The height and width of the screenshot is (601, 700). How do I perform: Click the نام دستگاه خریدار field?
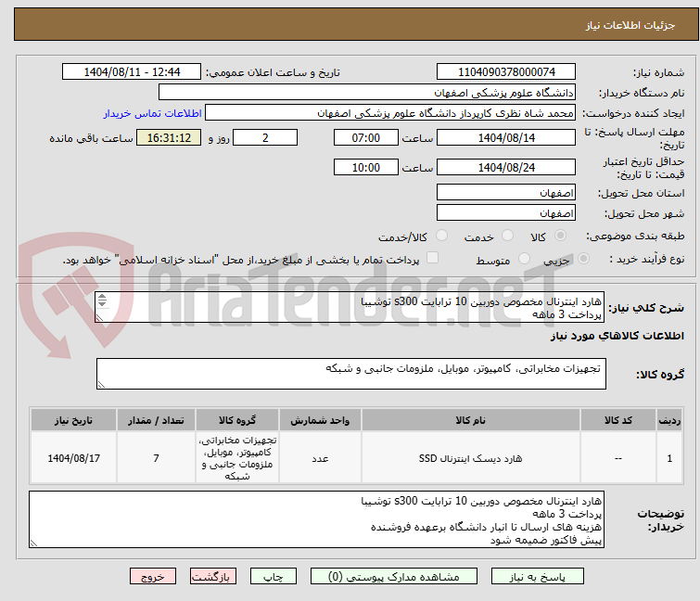367,93
